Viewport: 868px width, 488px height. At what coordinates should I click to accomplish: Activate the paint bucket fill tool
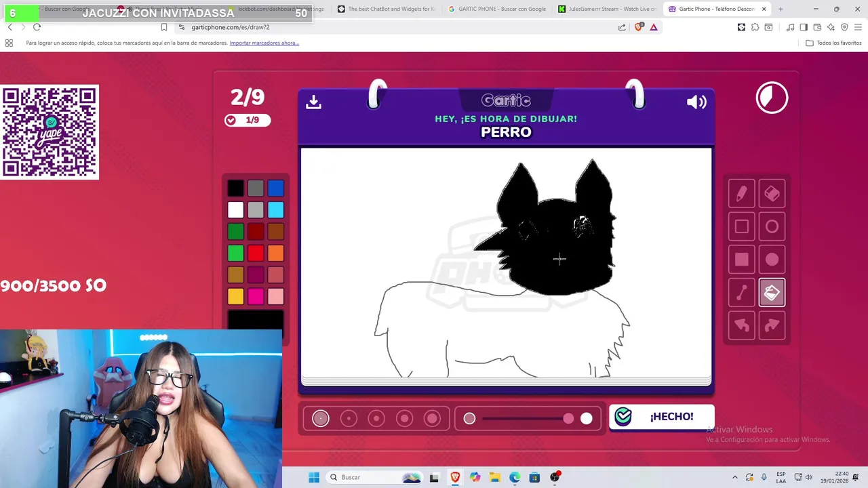pyautogui.click(x=772, y=293)
